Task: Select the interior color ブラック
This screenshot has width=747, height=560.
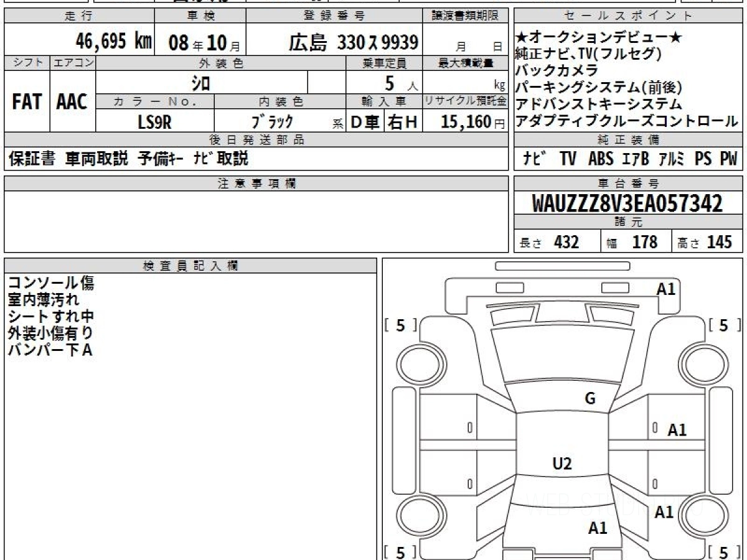Action: [x=272, y=122]
